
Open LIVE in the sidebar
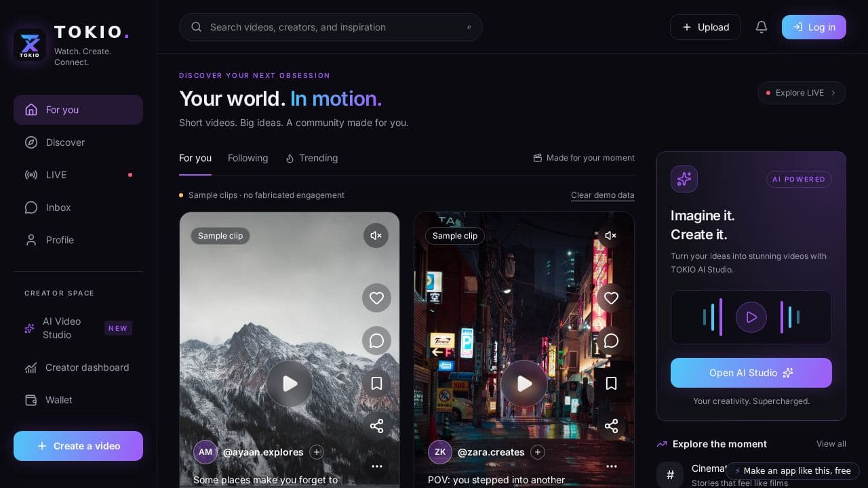pyautogui.click(x=78, y=175)
